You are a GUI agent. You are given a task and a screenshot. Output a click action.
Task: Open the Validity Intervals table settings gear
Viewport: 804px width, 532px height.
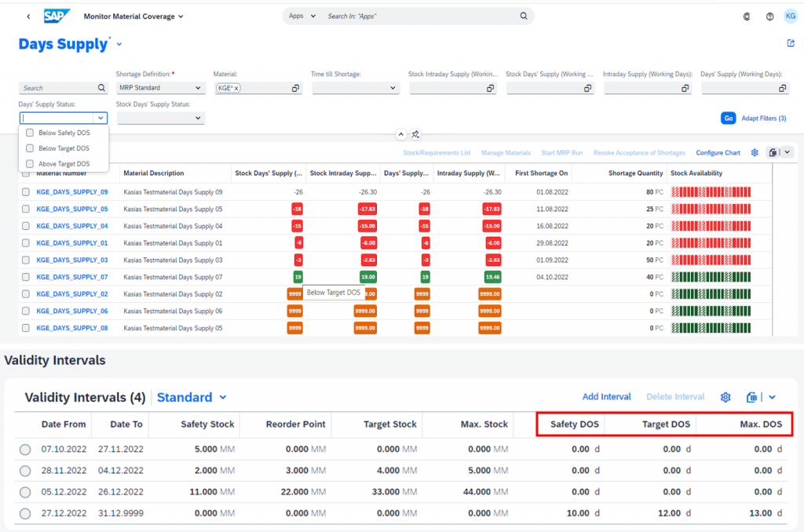[x=725, y=397]
